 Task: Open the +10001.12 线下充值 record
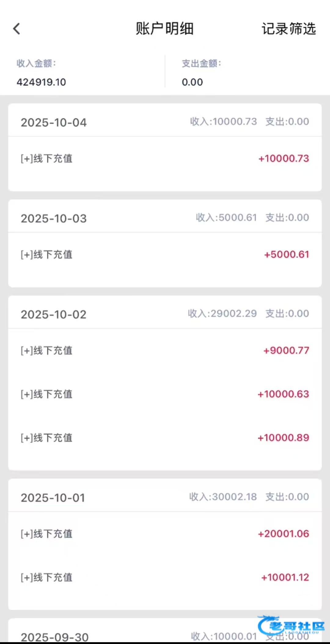165,577
